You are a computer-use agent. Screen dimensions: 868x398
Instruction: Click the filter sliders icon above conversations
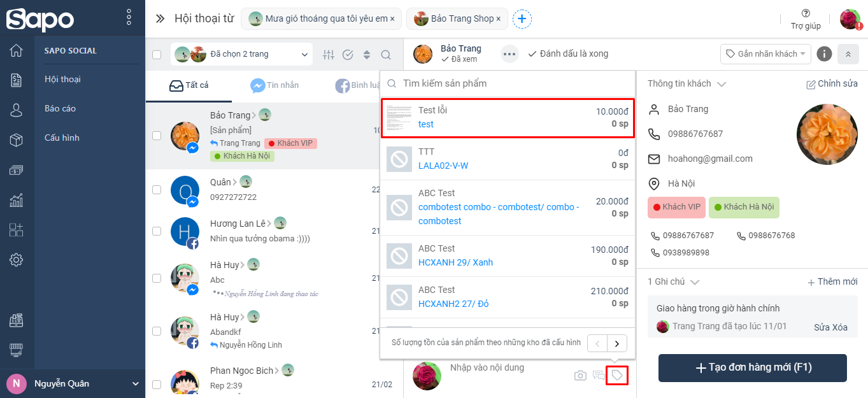(329, 55)
